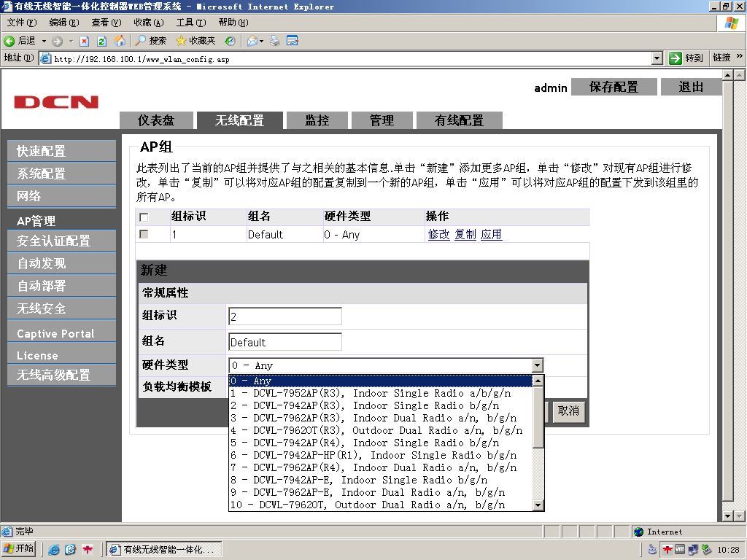The image size is (747, 560).
Task: Open the 文件(F) menu
Action: coord(21,23)
